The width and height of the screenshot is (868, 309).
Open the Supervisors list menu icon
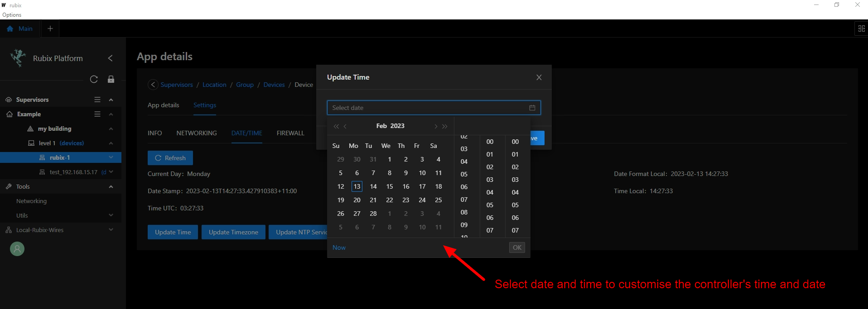(97, 100)
